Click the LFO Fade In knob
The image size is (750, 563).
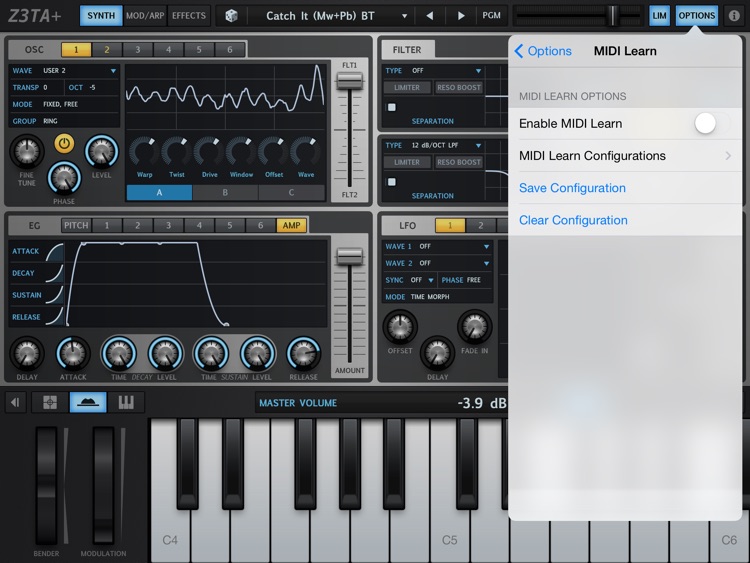(x=474, y=327)
